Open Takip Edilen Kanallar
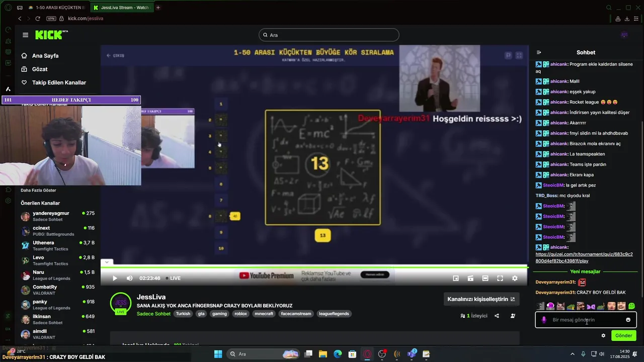Screen dimensions: 644x362 [53, 82]
